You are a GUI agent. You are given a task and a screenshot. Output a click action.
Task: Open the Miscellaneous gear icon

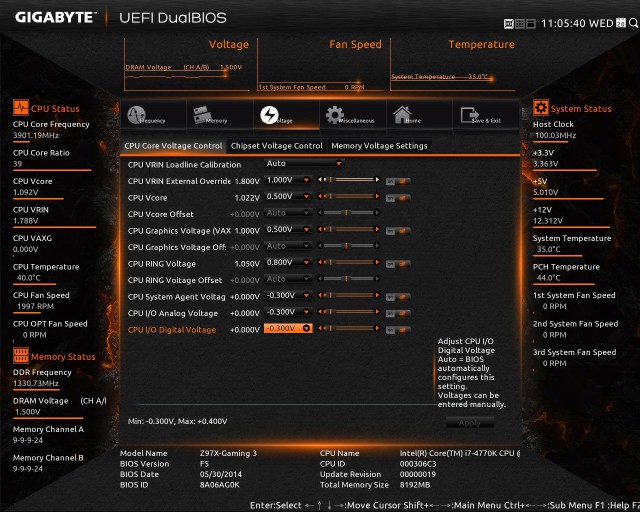pyautogui.click(x=335, y=115)
